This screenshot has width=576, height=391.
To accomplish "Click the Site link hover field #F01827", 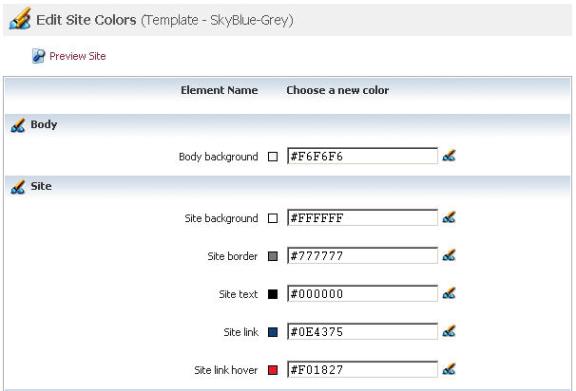I will pyautogui.click(x=363, y=369).
